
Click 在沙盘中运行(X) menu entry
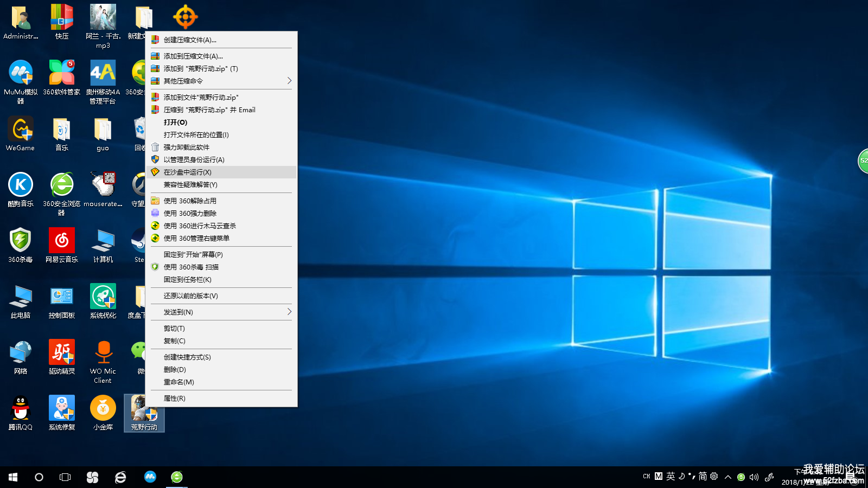pyautogui.click(x=188, y=172)
